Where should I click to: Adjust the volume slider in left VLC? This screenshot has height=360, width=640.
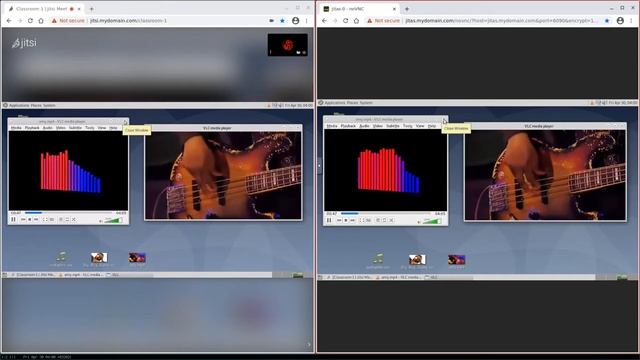[x=113, y=220]
